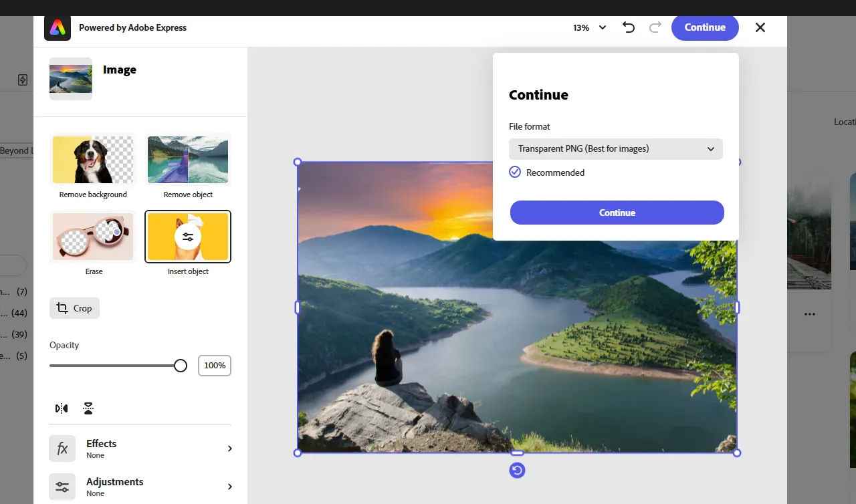Viewport: 856px width, 504px height.
Task: Click the top-left corner resize handle
Action: coord(298,162)
